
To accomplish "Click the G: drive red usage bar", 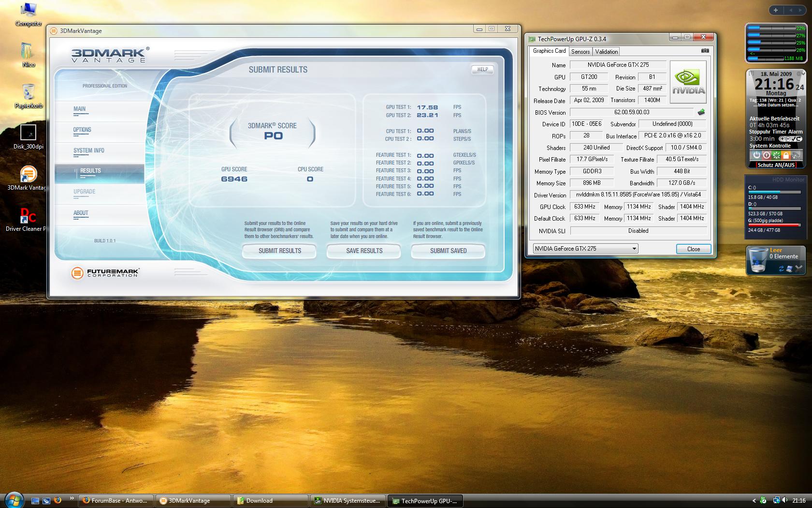I will pyautogui.click(x=774, y=225).
